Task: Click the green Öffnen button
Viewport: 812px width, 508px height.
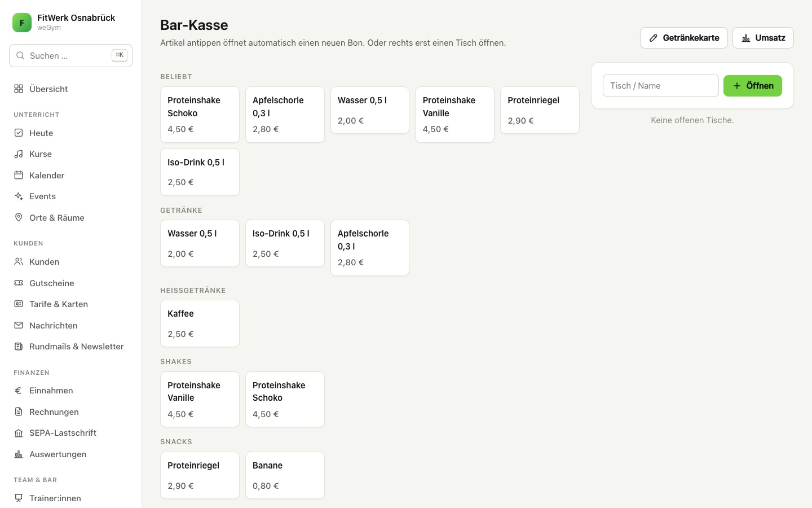Action: [753, 86]
